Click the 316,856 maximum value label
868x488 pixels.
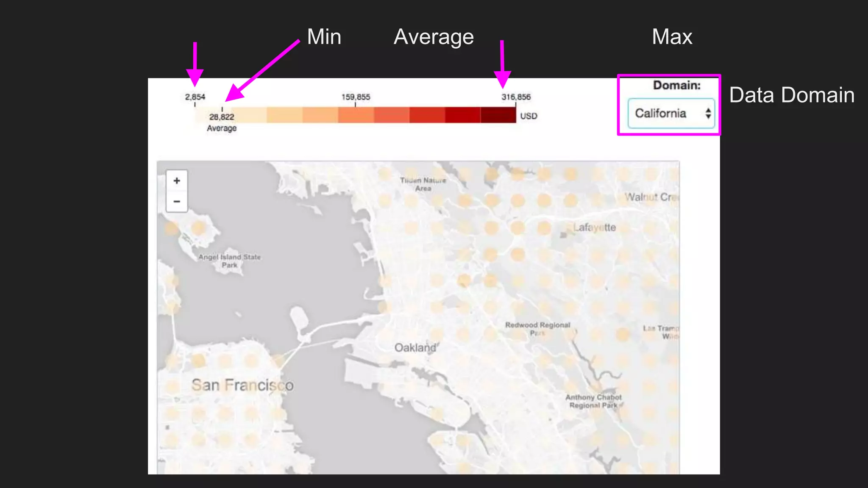click(x=516, y=97)
